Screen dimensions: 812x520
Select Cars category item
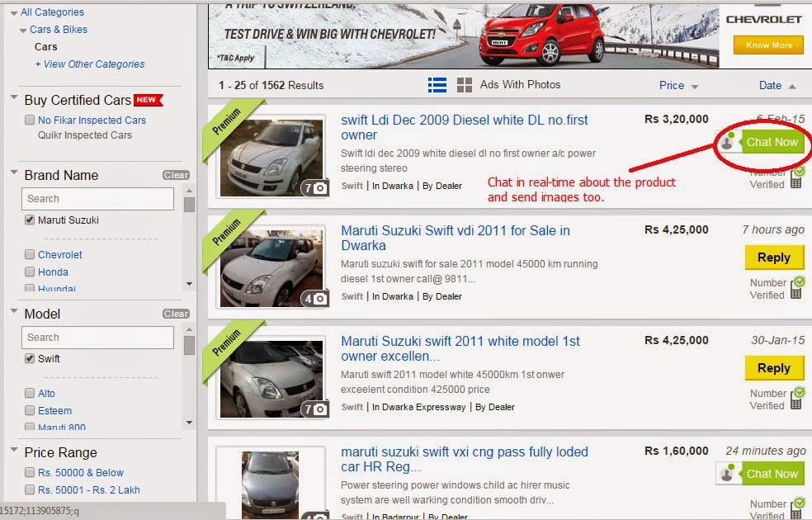[46, 46]
